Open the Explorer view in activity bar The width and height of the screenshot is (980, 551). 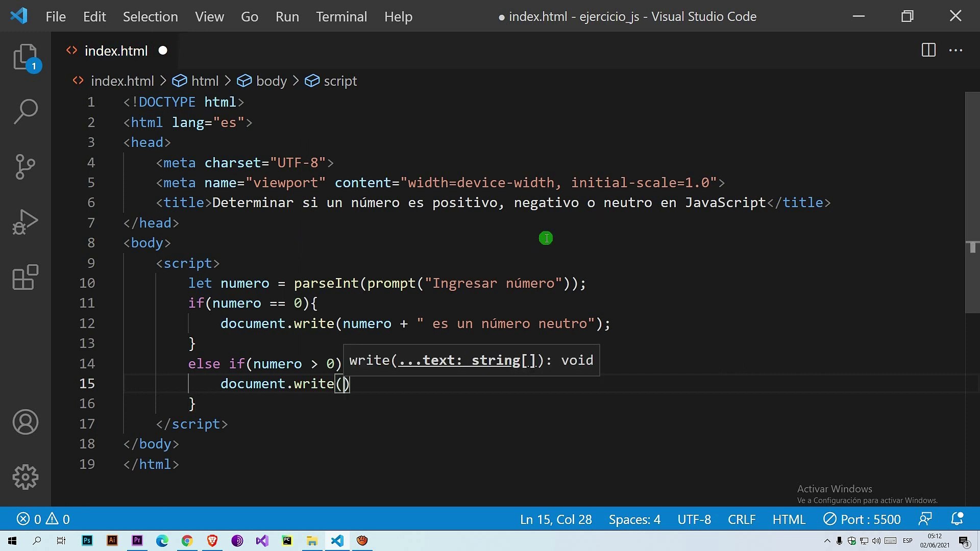pyautogui.click(x=26, y=57)
